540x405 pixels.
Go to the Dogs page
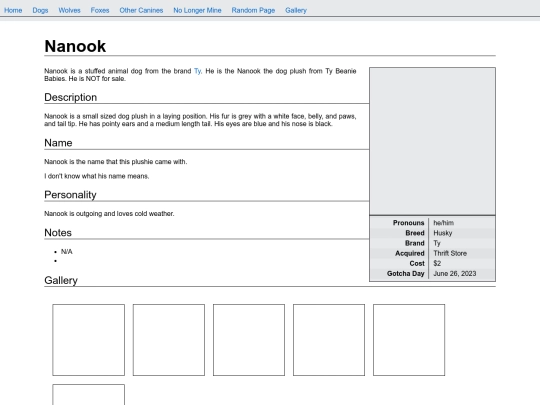click(40, 10)
